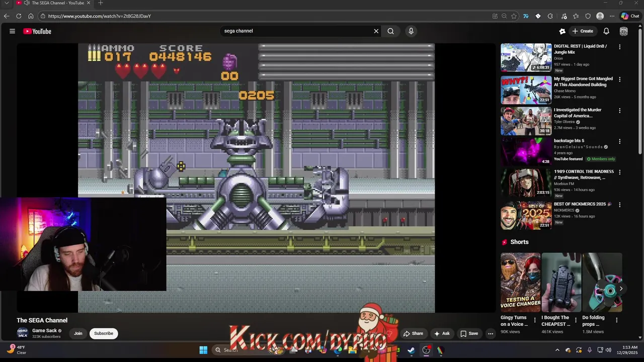Open the tab actions chevron menu
This screenshot has width=644, height=362.
click(x=7, y=3)
